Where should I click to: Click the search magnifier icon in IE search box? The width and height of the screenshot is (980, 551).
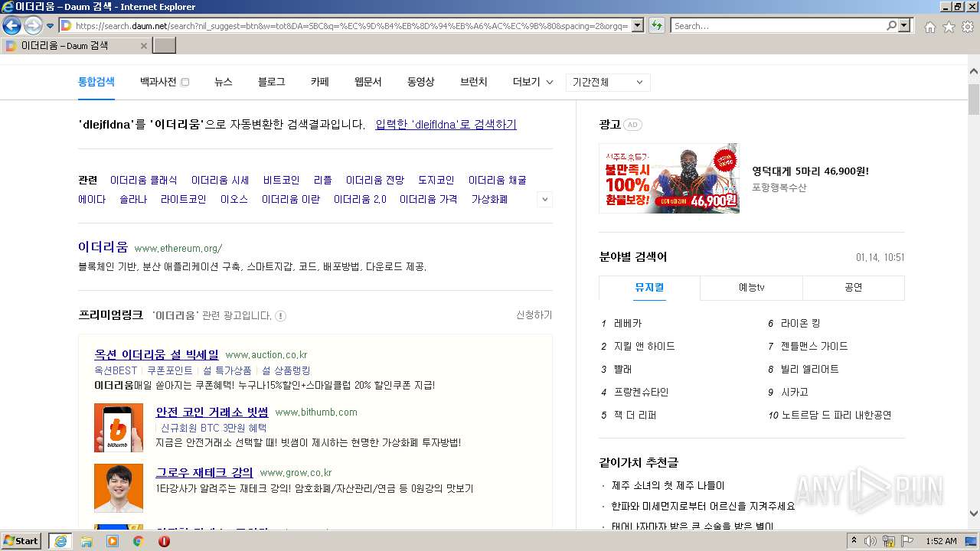point(891,26)
